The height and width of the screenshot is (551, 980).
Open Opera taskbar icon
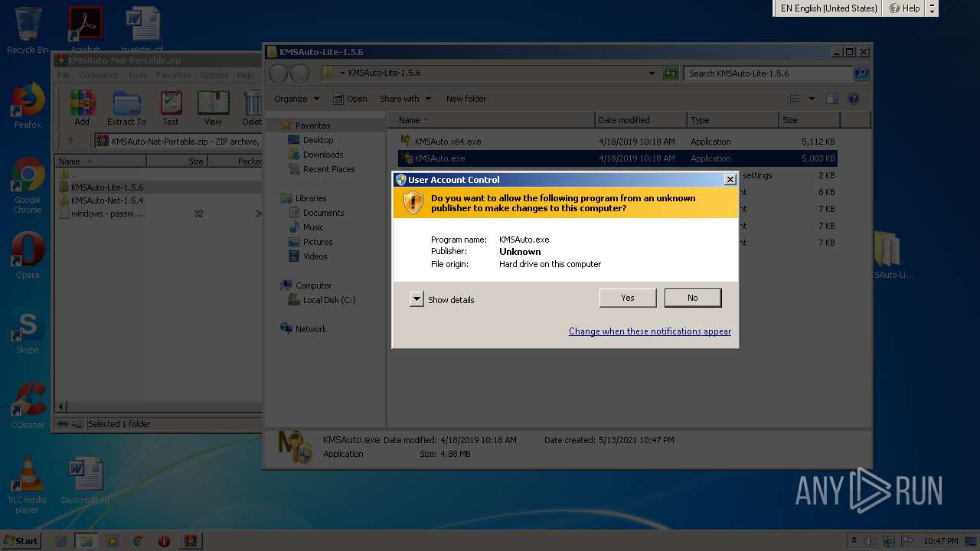point(164,541)
